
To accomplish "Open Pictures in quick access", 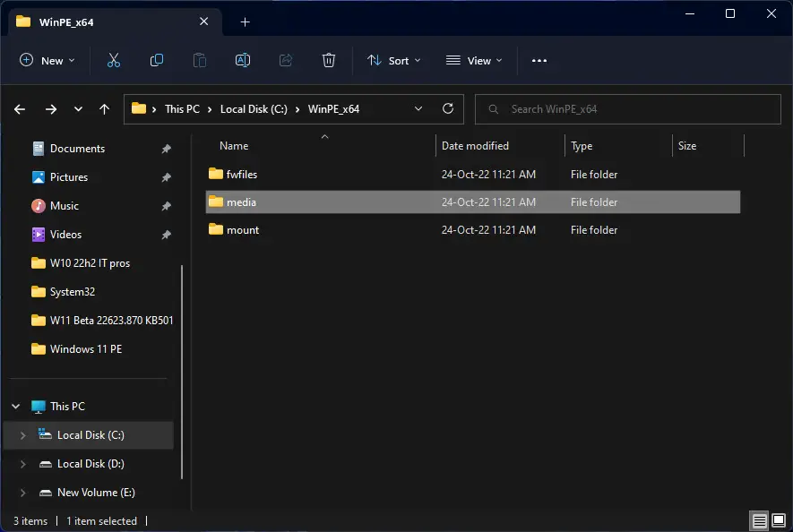I will click(x=69, y=177).
